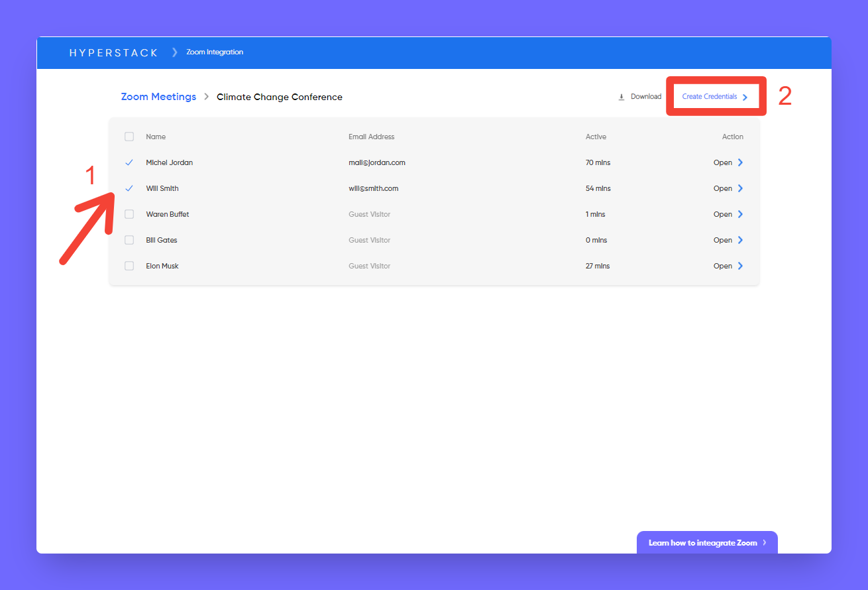Image resolution: width=868 pixels, height=590 pixels.
Task: Check the Bill Gates row checkbox
Action: coord(129,240)
